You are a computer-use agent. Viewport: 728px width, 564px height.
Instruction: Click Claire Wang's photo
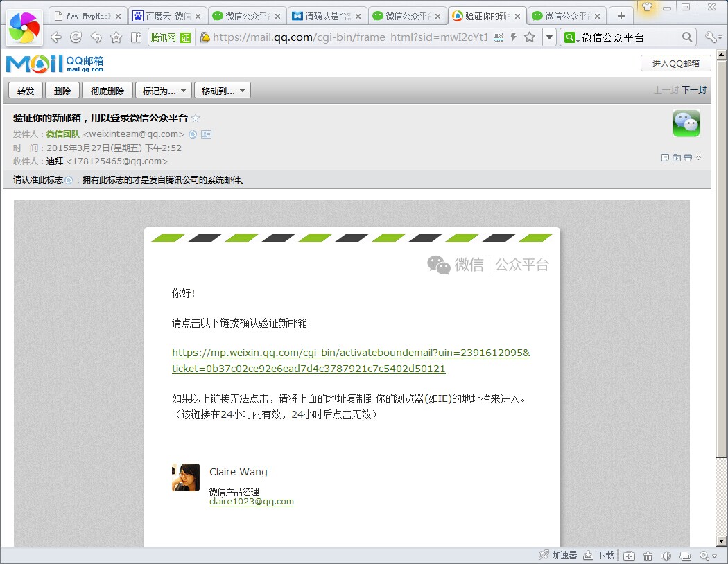click(186, 477)
